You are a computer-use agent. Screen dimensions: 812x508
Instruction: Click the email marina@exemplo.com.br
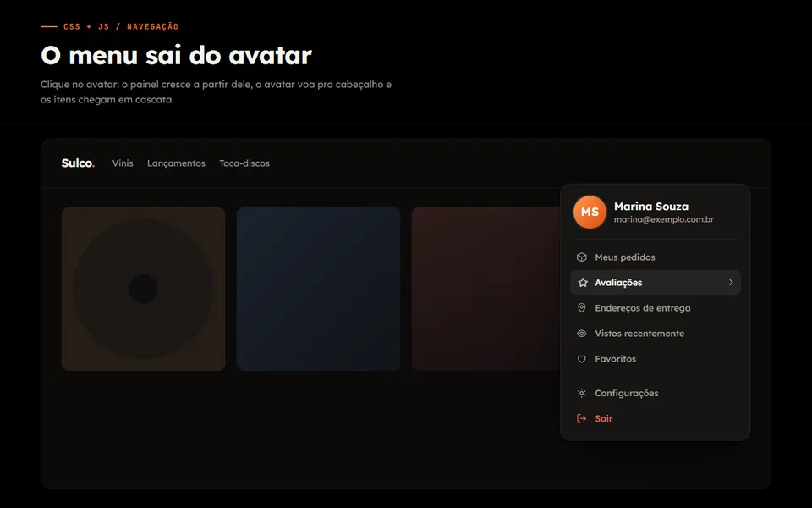(663, 219)
